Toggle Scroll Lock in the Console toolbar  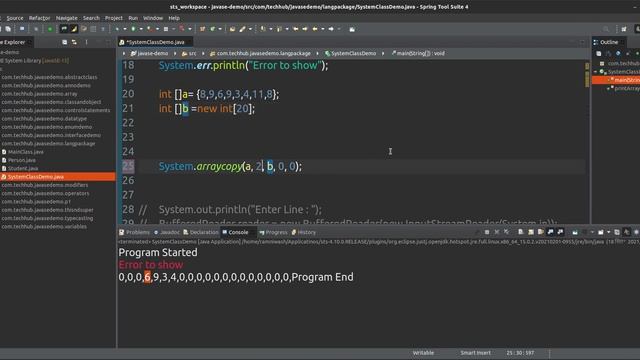point(531,232)
